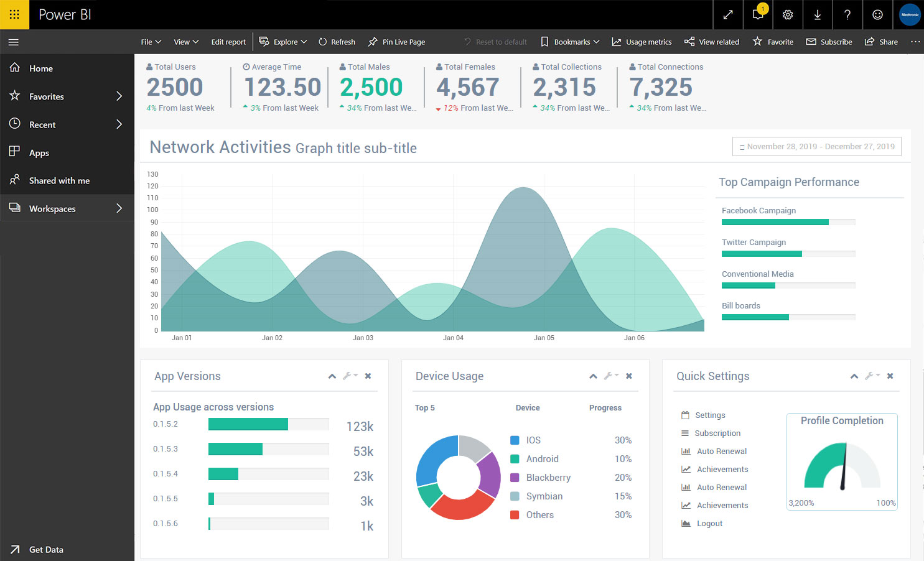The image size is (924, 561).
Task: Open the app launcher grid icon
Action: click(x=14, y=14)
